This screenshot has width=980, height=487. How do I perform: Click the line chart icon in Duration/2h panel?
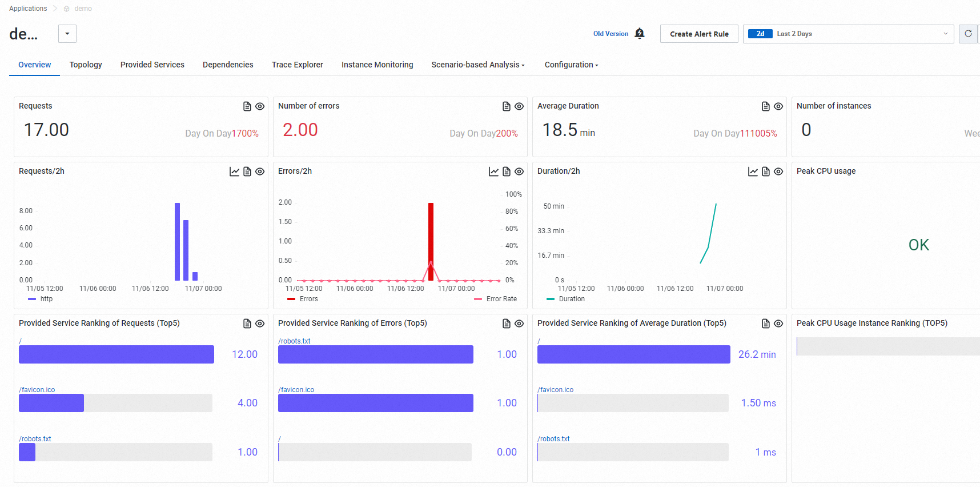(753, 171)
